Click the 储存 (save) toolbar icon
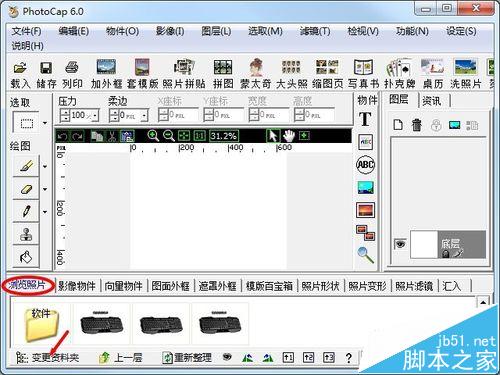Screen dimensions: 500x375 (x=46, y=74)
